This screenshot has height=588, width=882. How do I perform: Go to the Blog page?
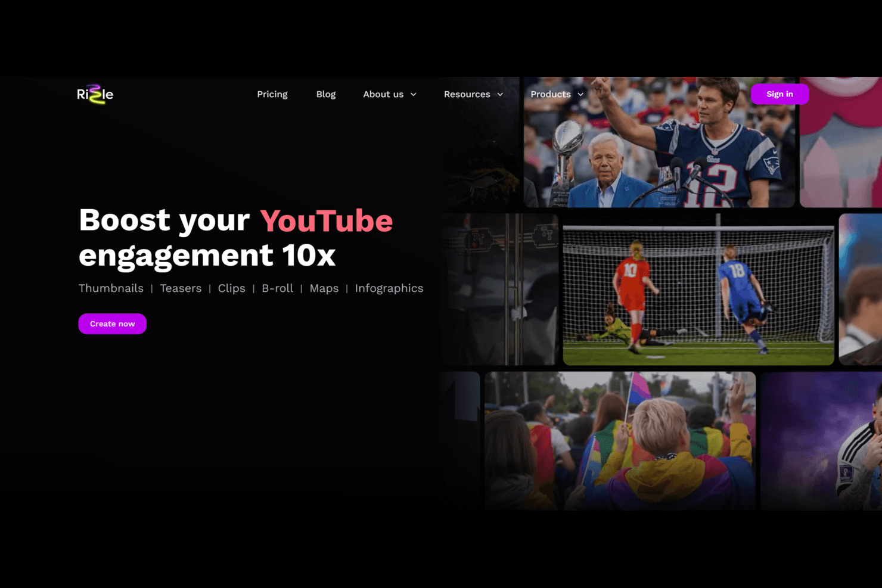[x=325, y=94]
